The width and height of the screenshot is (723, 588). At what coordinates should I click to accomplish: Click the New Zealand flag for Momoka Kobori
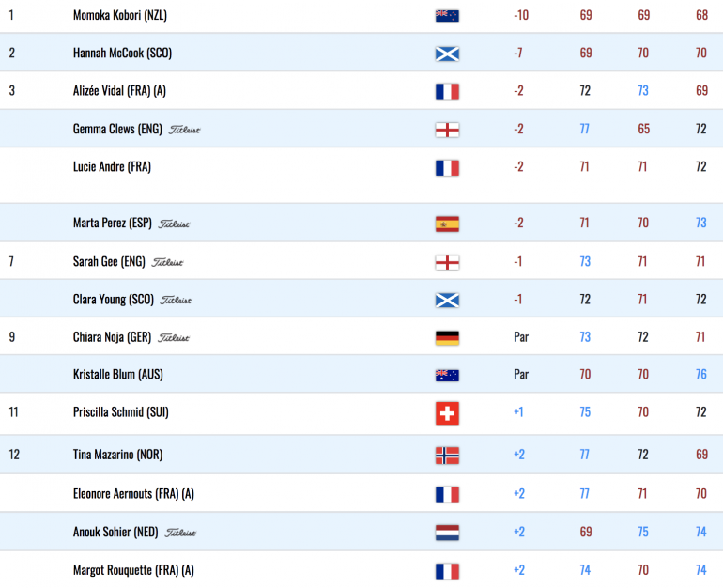point(447,16)
